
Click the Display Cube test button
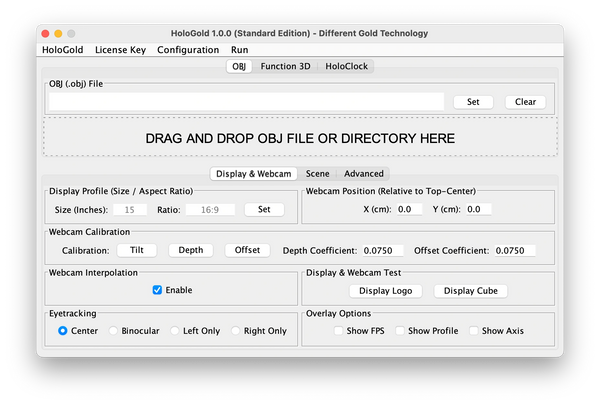tap(473, 290)
